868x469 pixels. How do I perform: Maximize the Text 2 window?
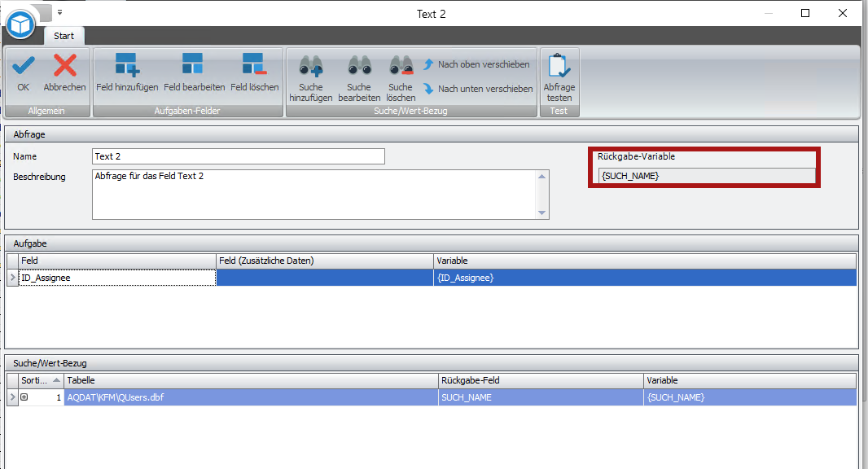[805, 13]
